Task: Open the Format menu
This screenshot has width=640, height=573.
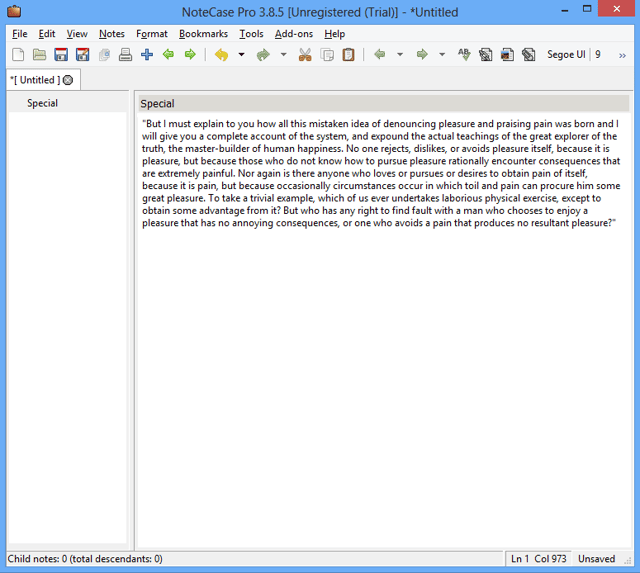Action: (x=152, y=34)
